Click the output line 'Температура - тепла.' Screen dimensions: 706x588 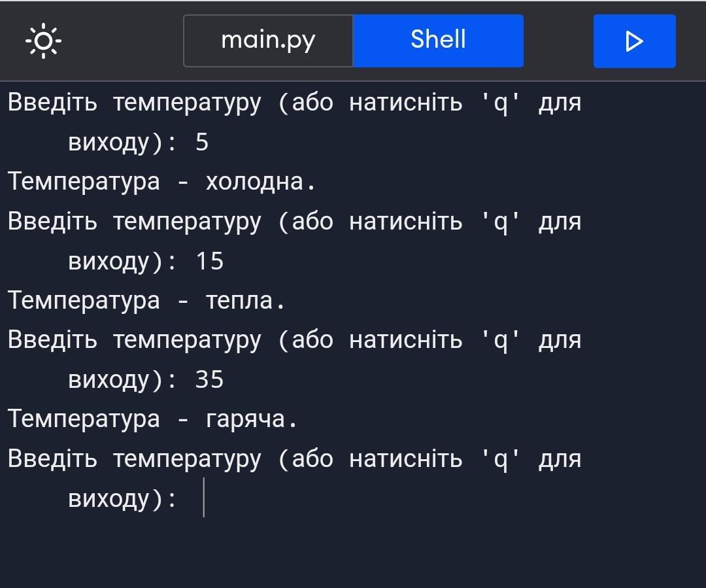coord(146,300)
